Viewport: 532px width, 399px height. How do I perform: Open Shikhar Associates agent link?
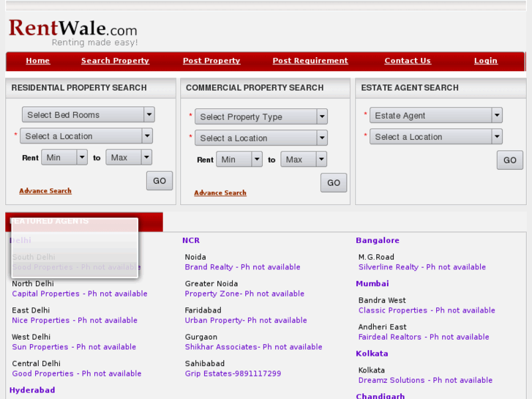[x=253, y=347]
